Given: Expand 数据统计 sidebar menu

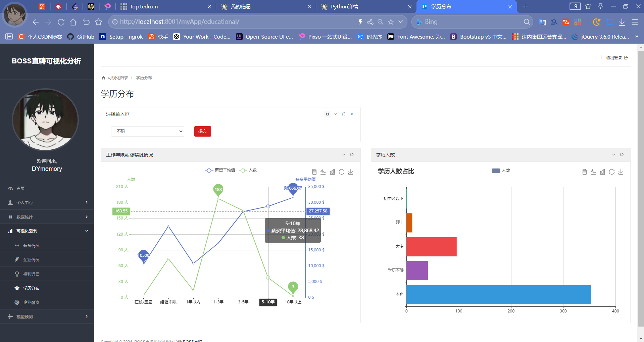Looking at the screenshot, I should click(47, 217).
